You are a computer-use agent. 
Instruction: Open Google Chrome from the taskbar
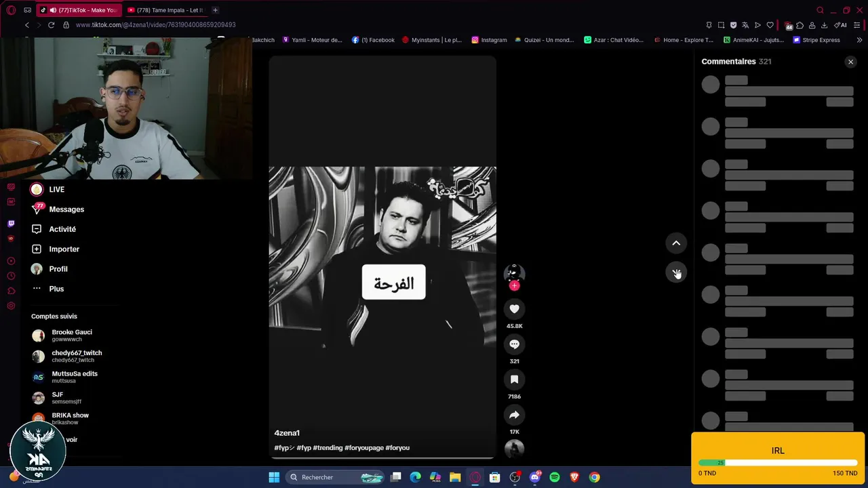[594, 477]
